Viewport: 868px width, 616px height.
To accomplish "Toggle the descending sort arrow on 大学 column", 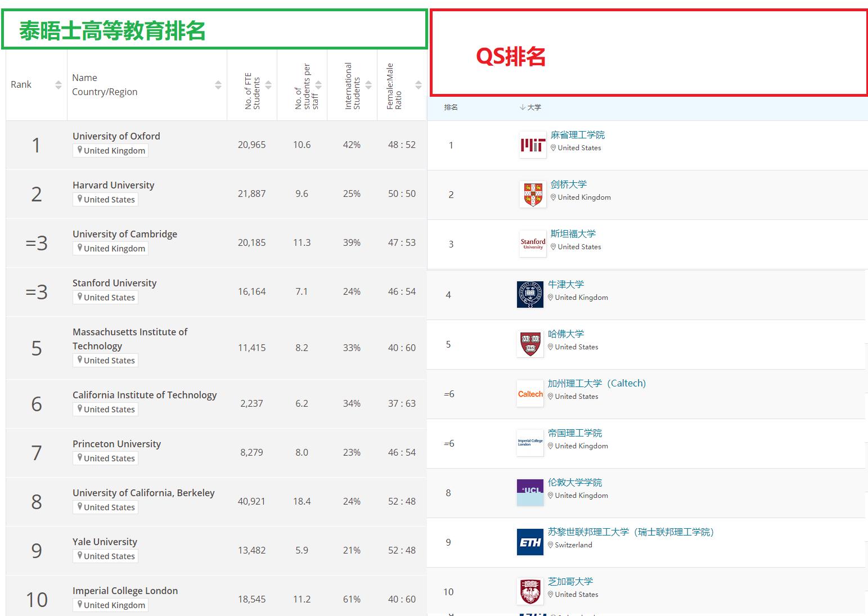I will click(521, 107).
